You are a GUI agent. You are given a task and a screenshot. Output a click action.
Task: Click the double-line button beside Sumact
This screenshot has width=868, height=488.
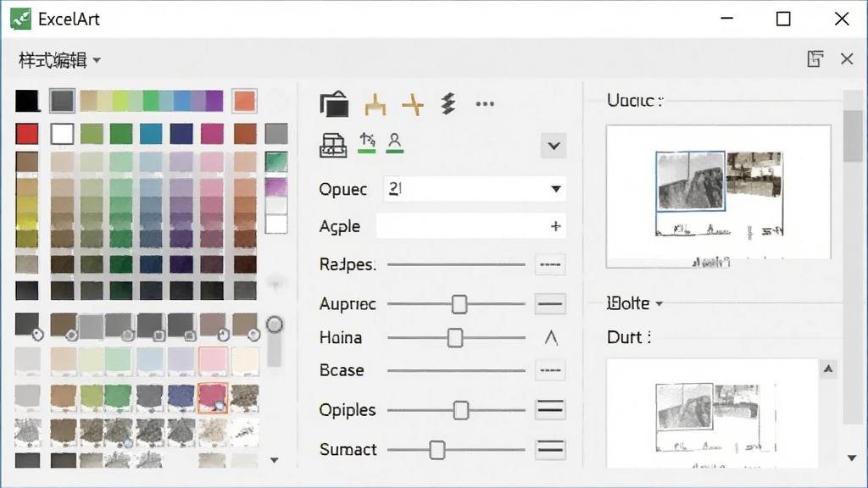point(549,449)
